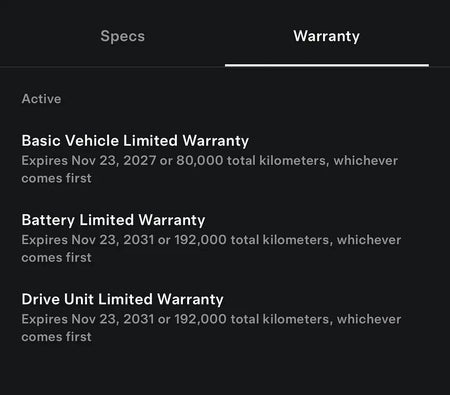Click the word 'Expires' under Basic Vehicle warranty
This screenshot has height=395, width=450.
click(45, 161)
